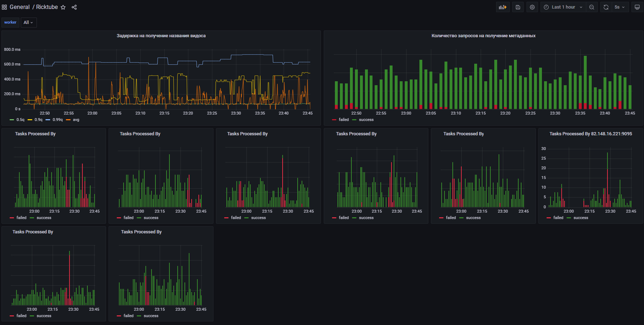Screen dimensions: 644x325
Task: Open the worker variable All dropdown
Action: pyautogui.click(x=28, y=23)
